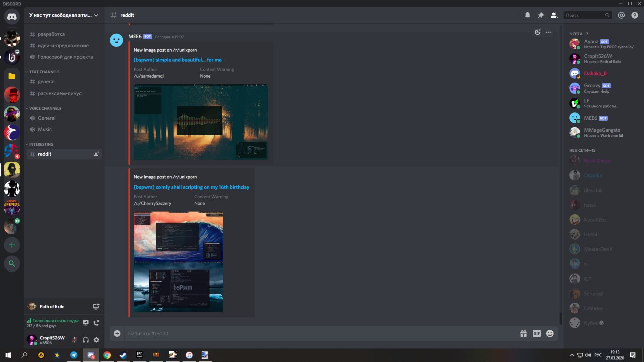This screenshot has width=644, height=362.
Task: Open Google Chrome from the taskbar
Action: pyautogui.click(x=107, y=355)
